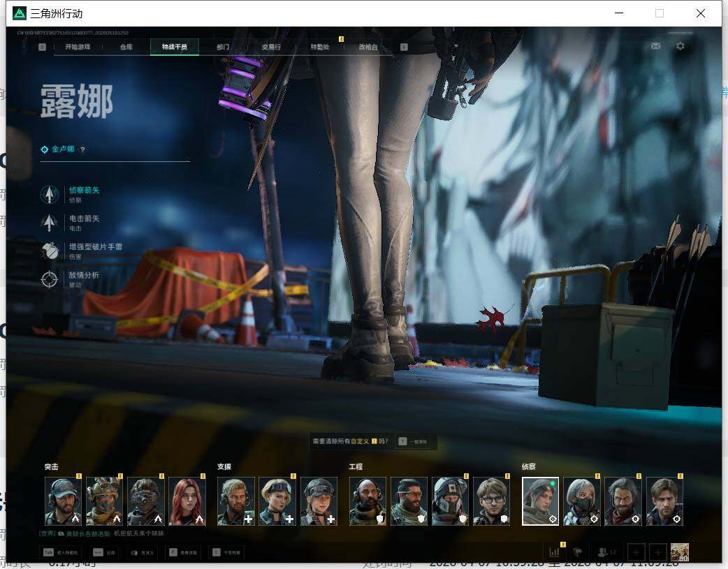Open the world chat message line
Viewport: 728px width, 569px height.
[x=102, y=533]
